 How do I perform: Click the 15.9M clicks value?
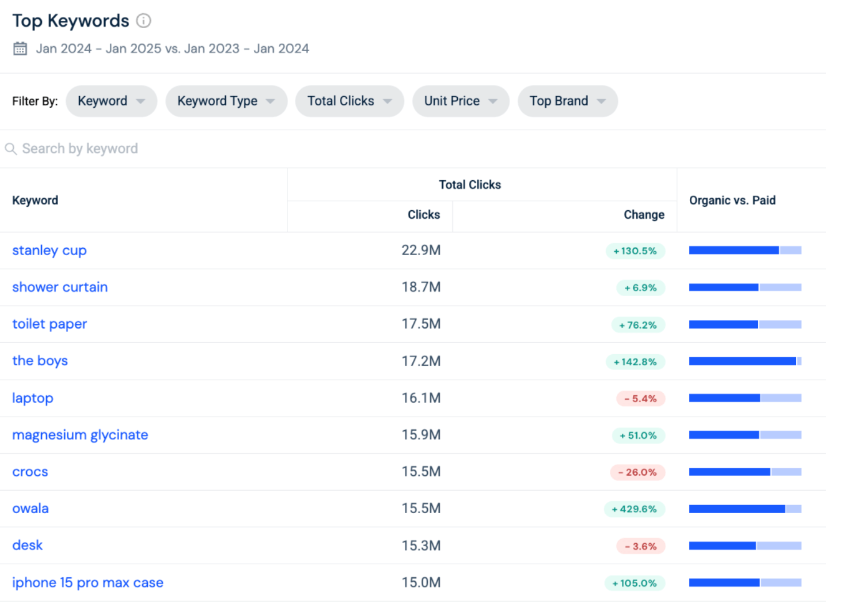[421, 435]
